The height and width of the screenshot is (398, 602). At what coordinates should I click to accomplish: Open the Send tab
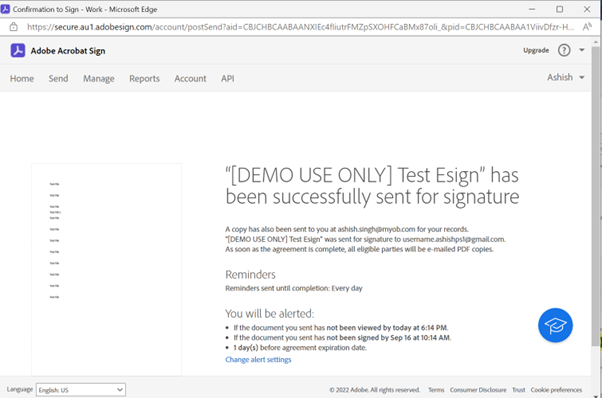(x=58, y=79)
